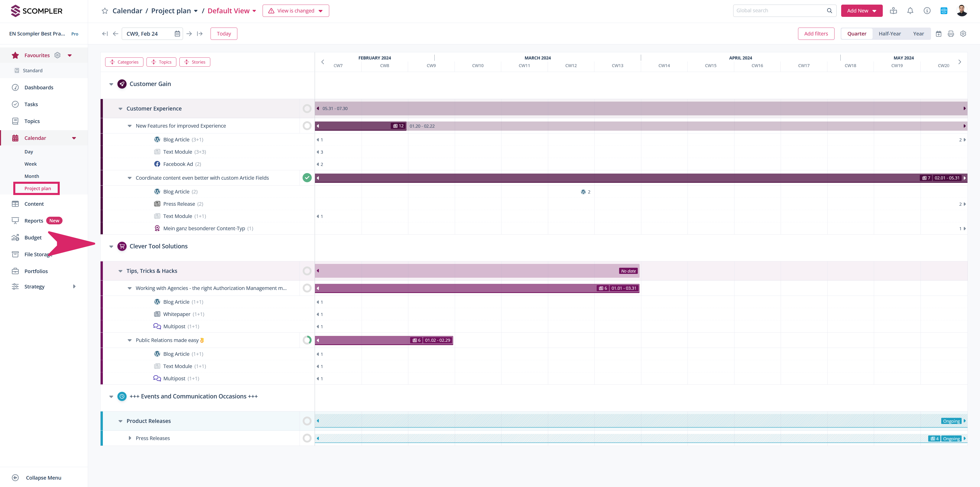Open Dashboards in the sidebar
Screen dimensions: 980x487
39,88
